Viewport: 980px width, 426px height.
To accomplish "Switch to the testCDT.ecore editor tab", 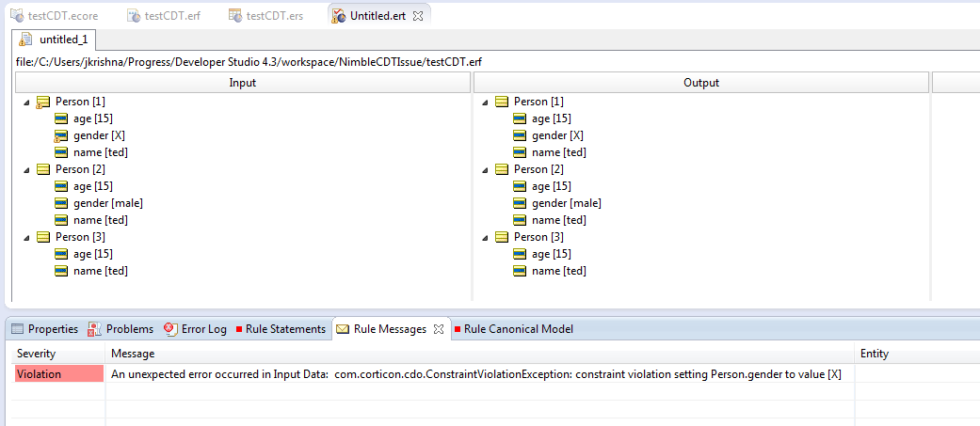I will click(x=55, y=16).
